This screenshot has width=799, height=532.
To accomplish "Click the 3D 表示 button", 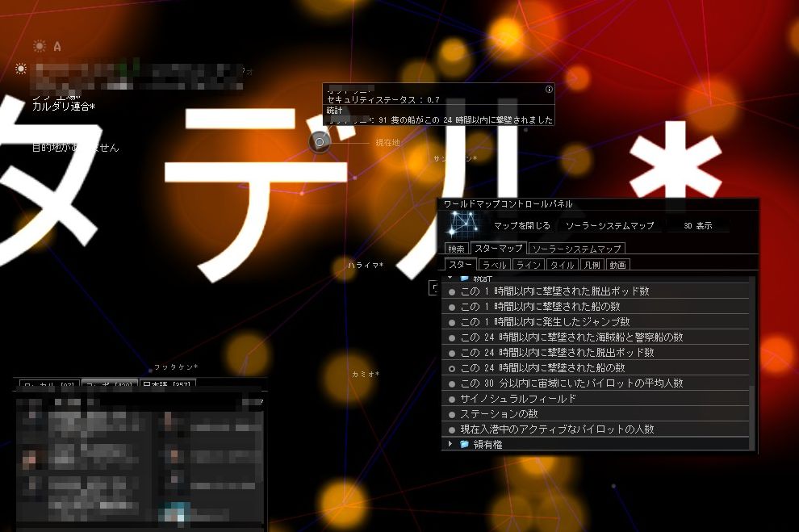I will pyautogui.click(x=697, y=225).
